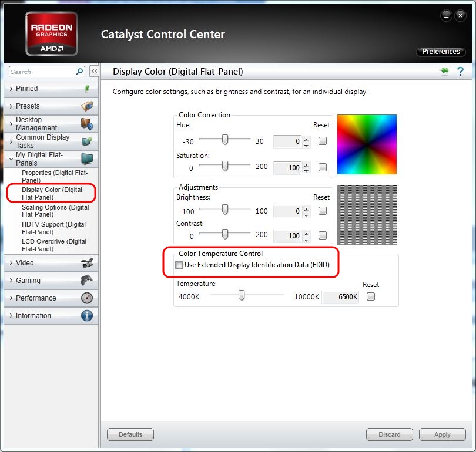Screen dimensions: 476x452
Task: Tick the Temperature reset checkbox
Action: (371, 296)
